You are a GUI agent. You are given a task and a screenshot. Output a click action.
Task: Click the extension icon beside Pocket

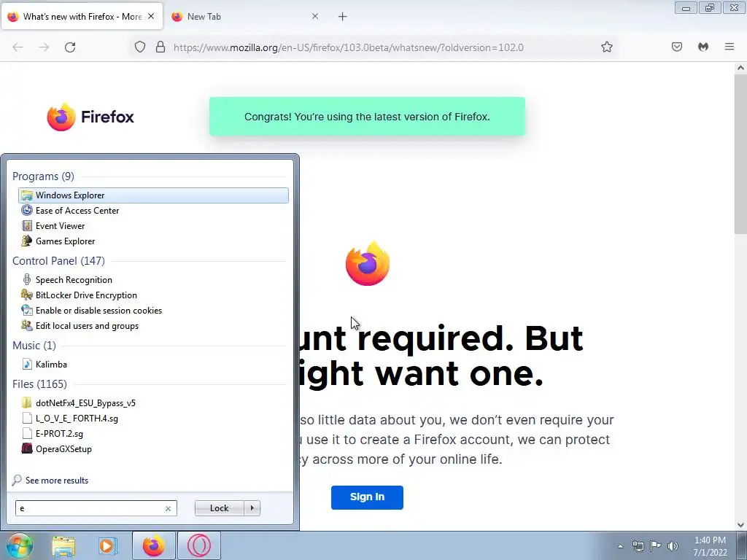[703, 47]
